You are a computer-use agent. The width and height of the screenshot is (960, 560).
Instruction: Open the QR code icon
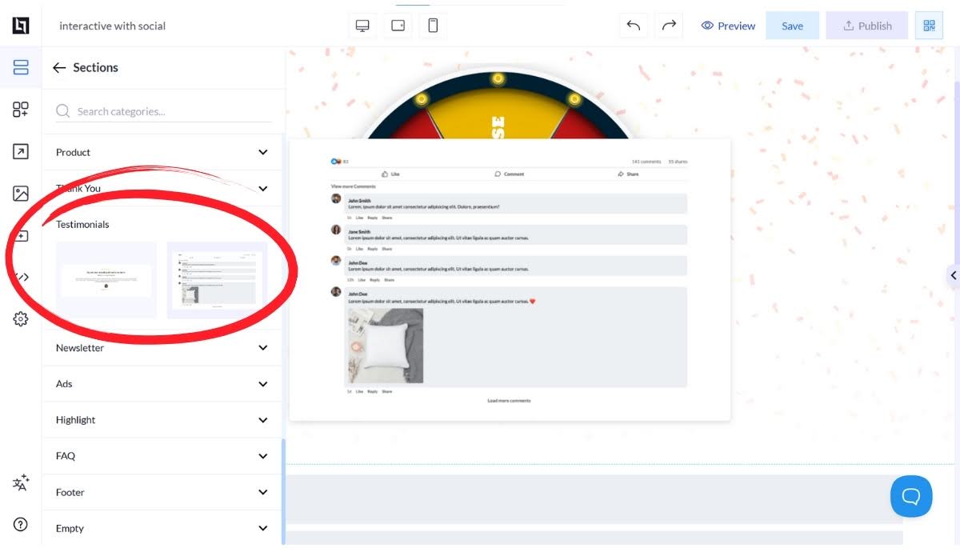click(x=929, y=26)
